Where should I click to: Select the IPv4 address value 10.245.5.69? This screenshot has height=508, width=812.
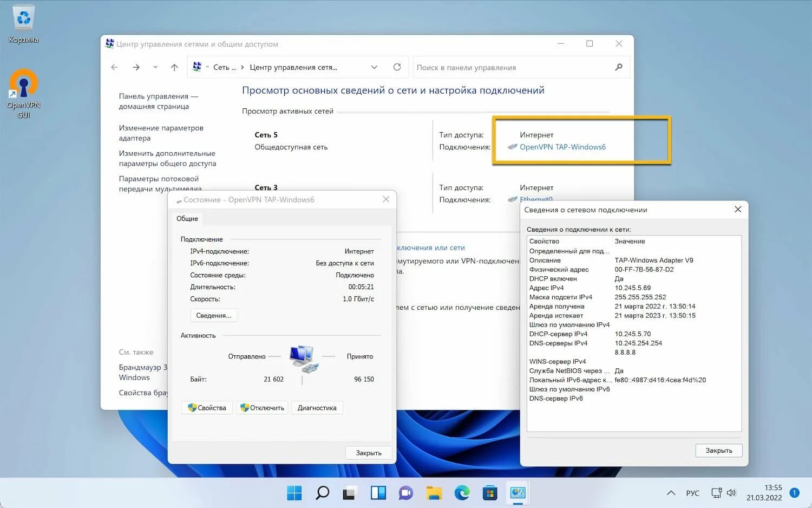[632, 288]
